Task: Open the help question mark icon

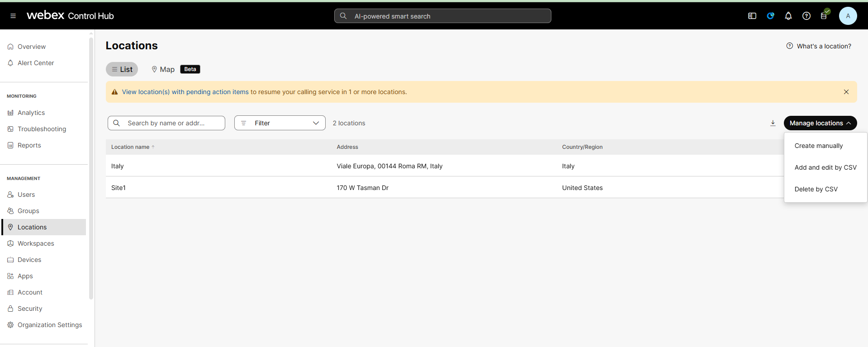Action: tap(806, 16)
